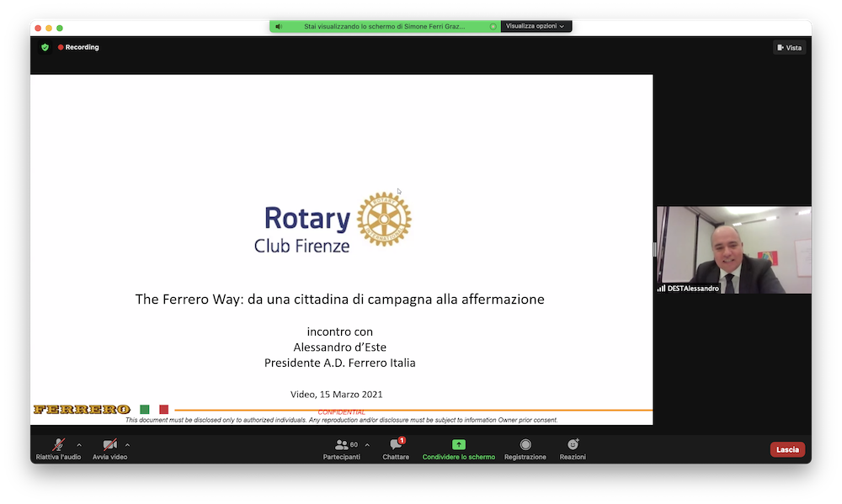The width and height of the screenshot is (842, 504).
Task: Click the "Alessandro d'Este" name on the slide
Action: click(x=340, y=347)
